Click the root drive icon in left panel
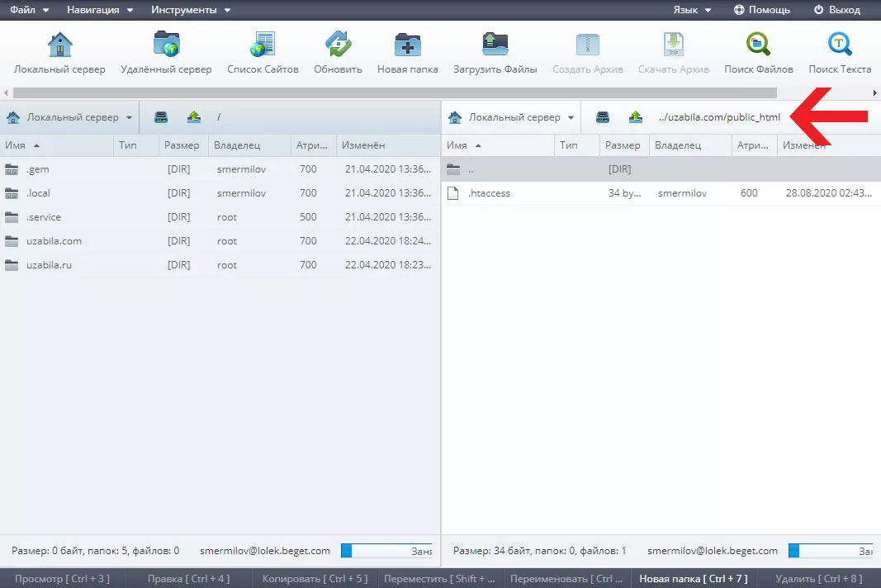The width and height of the screenshot is (881, 588). click(162, 117)
